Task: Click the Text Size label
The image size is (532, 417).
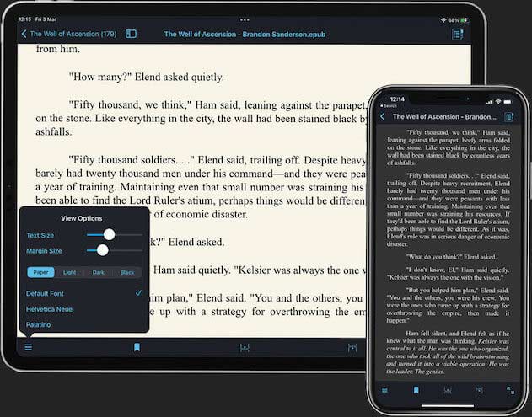Action: pyautogui.click(x=40, y=235)
